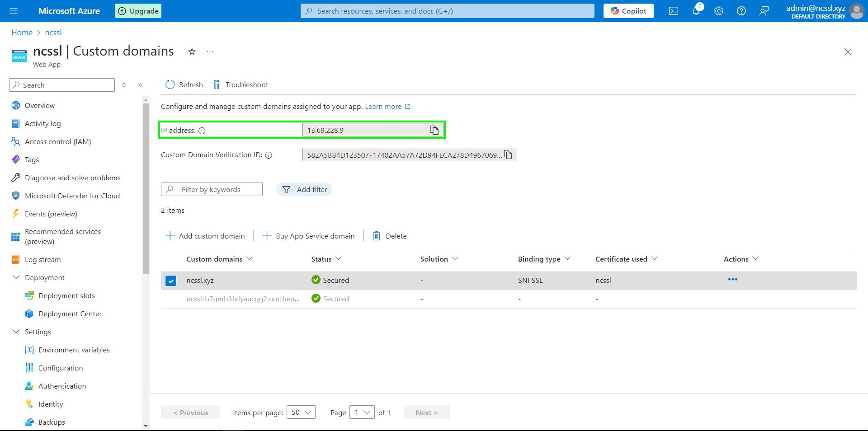Viewport: 868px width, 431px height.
Task: Open Overview in sidebar
Action: pyautogui.click(x=40, y=105)
